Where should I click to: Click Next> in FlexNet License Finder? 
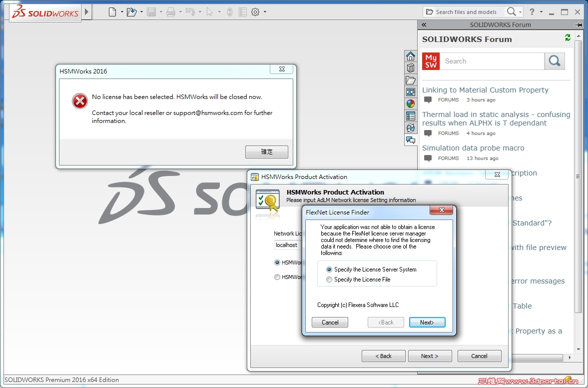pyautogui.click(x=427, y=322)
